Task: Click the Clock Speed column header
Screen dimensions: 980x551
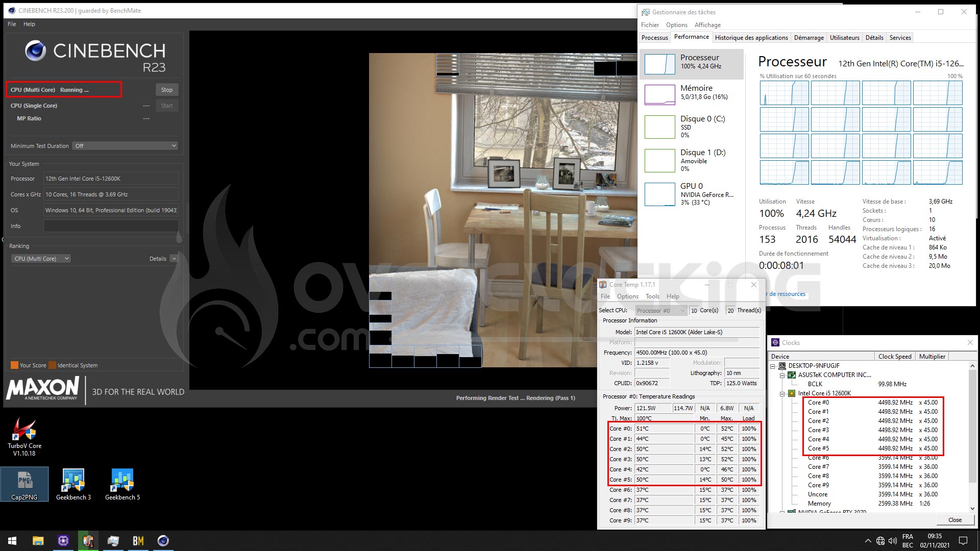Action: pyautogui.click(x=894, y=357)
